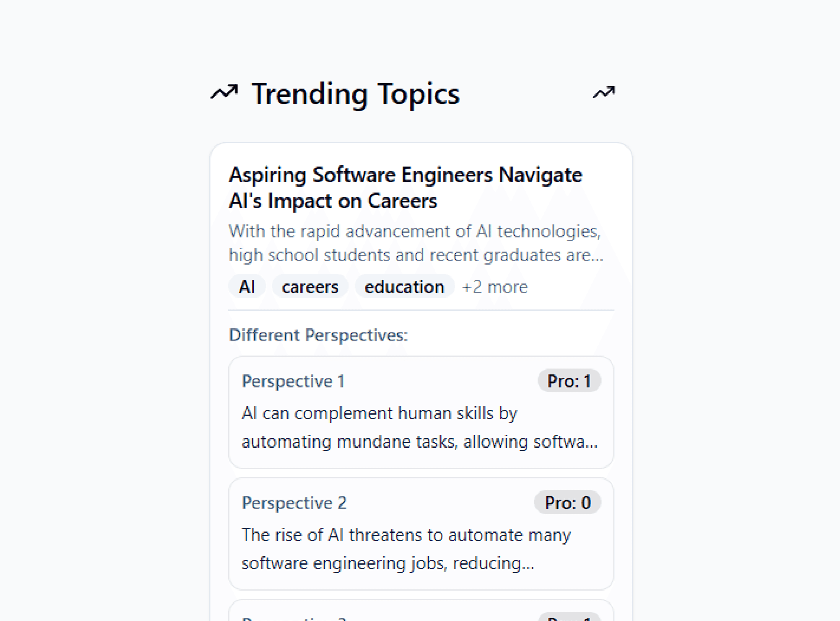This screenshot has height=621, width=840.
Task: Open the Trending Topics heading
Action: pyautogui.click(x=355, y=94)
